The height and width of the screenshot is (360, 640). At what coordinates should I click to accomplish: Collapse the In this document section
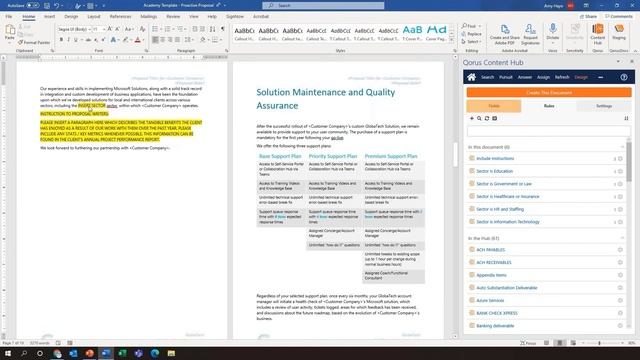[622, 147]
